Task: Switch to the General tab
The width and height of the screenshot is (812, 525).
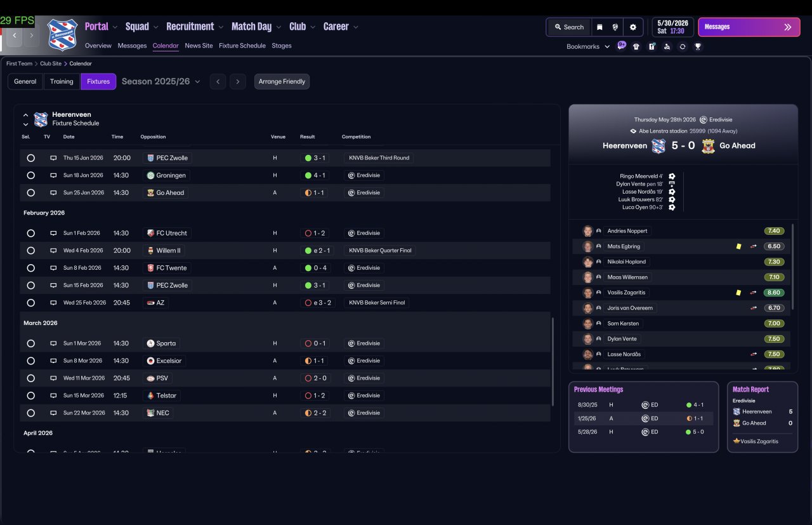Action: (25, 81)
